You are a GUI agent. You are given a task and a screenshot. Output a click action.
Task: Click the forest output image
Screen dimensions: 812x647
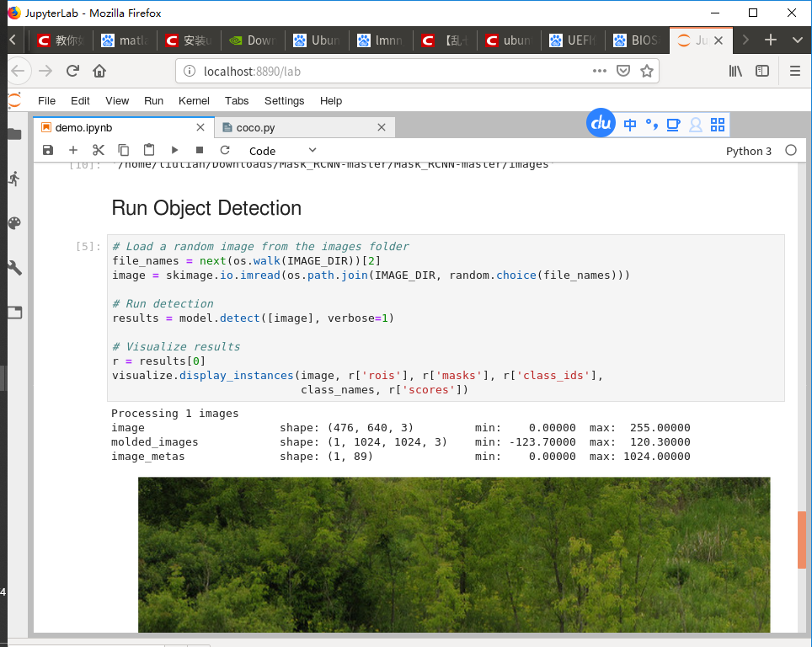tap(454, 554)
